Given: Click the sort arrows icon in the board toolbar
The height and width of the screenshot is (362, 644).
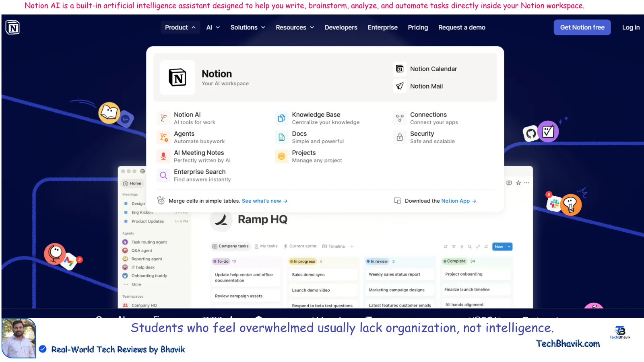Looking at the screenshot, I should click(446, 247).
